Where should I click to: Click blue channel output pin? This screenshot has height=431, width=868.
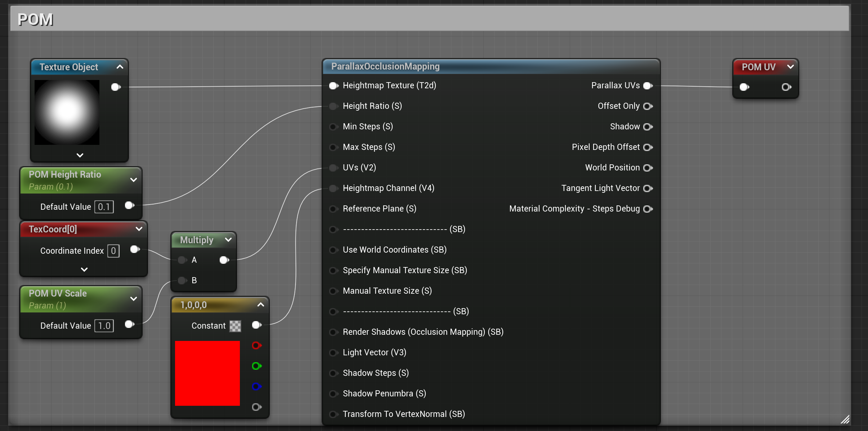tap(256, 387)
